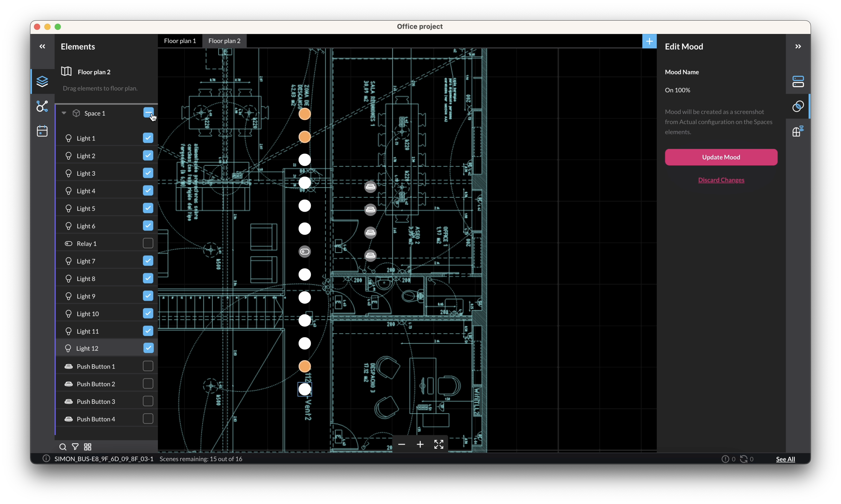This screenshot has width=841, height=504.
Task: Check the Push Button 2 checkbox
Action: coord(148,384)
